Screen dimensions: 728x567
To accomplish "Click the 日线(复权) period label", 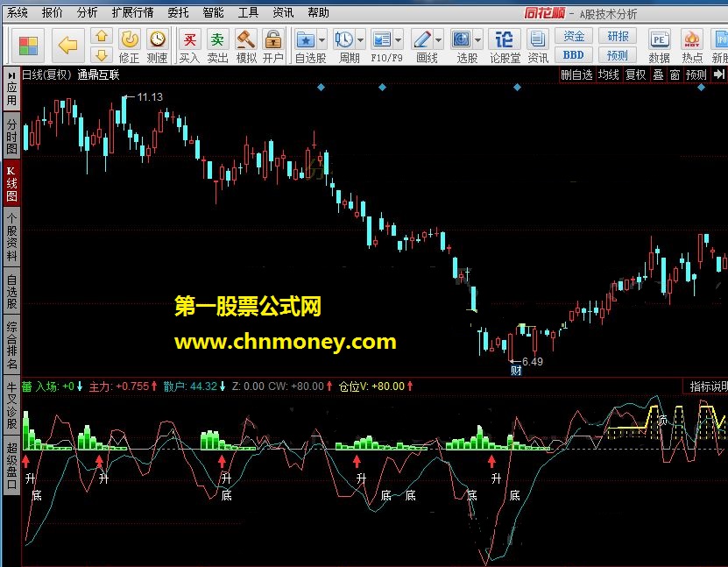I will click(47, 74).
